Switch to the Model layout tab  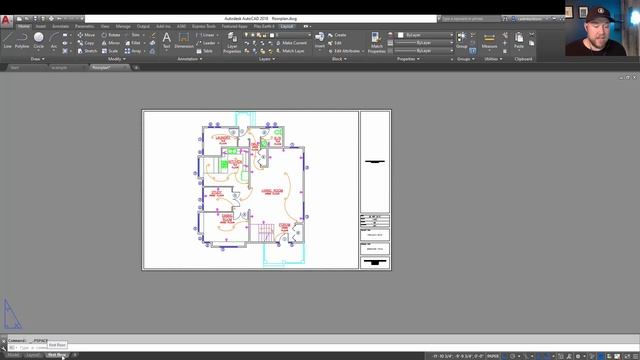pyautogui.click(x=13, y=356)
